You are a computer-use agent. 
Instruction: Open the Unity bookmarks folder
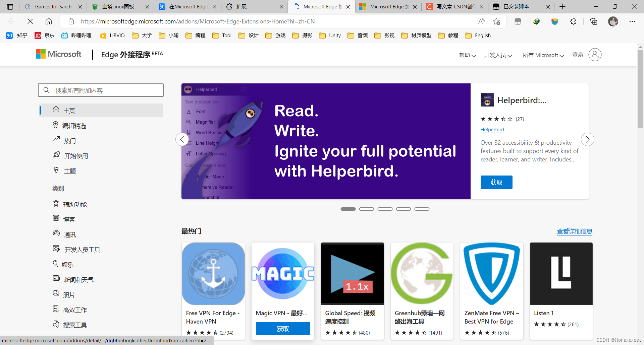click(x=330, y=36)
